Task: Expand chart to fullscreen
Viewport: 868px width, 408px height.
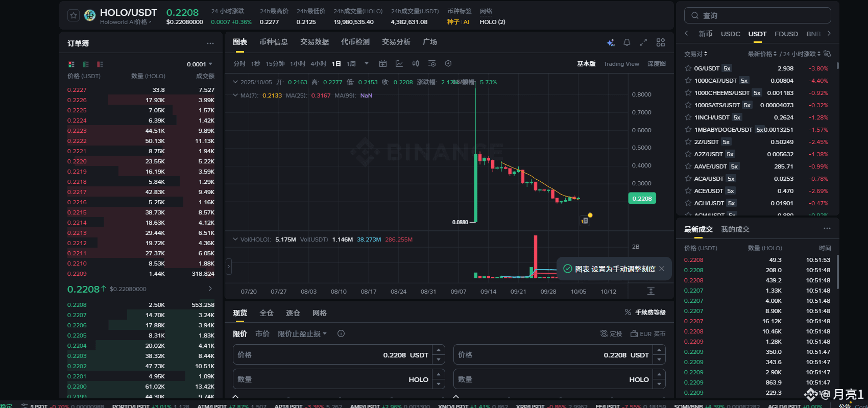Action: 643,42
